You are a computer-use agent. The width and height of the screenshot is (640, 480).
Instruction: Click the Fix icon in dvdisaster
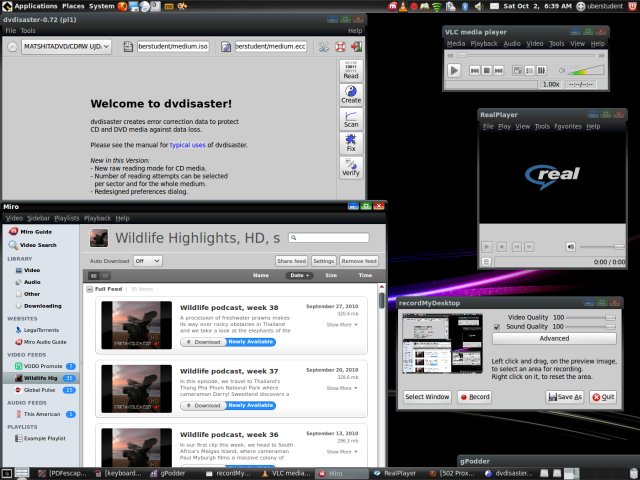351,143
